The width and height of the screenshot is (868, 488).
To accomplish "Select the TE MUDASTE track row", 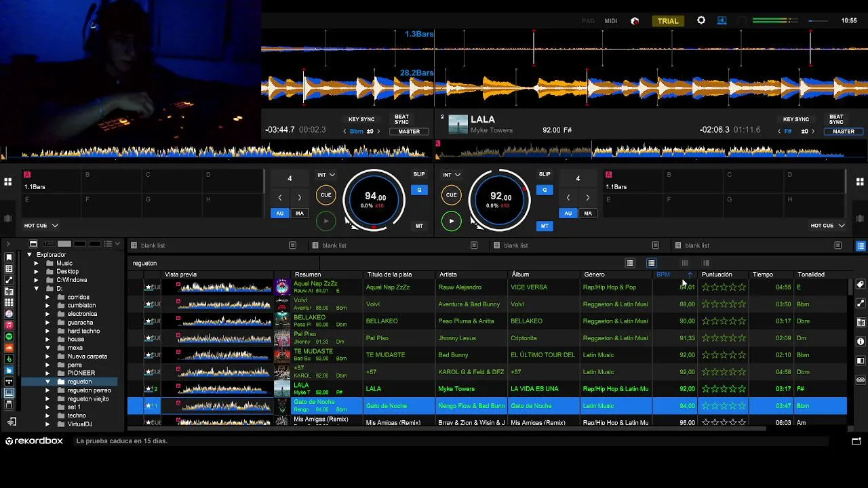I will 487,354.
